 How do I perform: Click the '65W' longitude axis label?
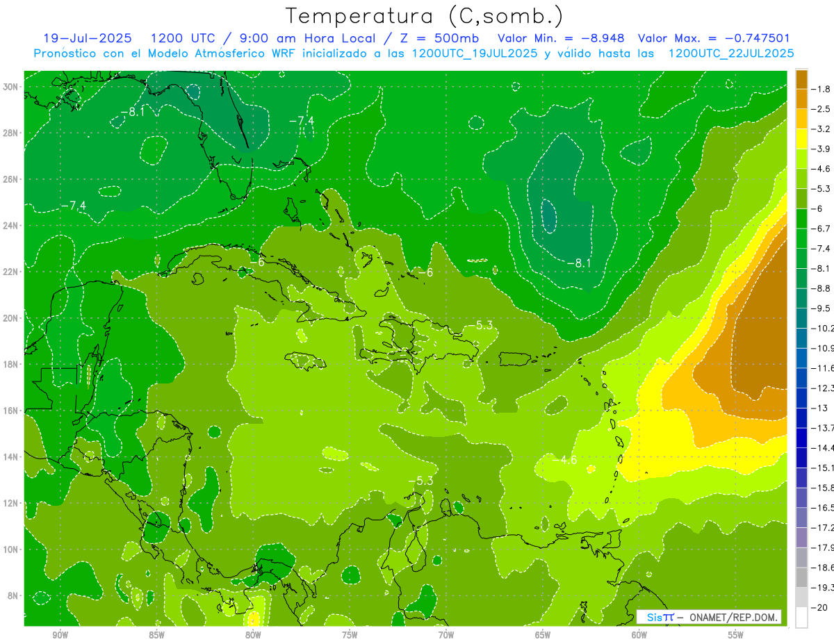point(543,635)
